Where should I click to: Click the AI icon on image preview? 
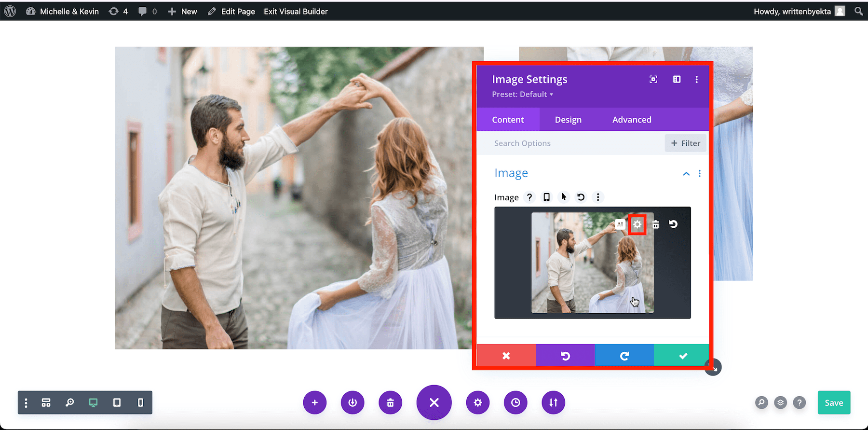620,224
